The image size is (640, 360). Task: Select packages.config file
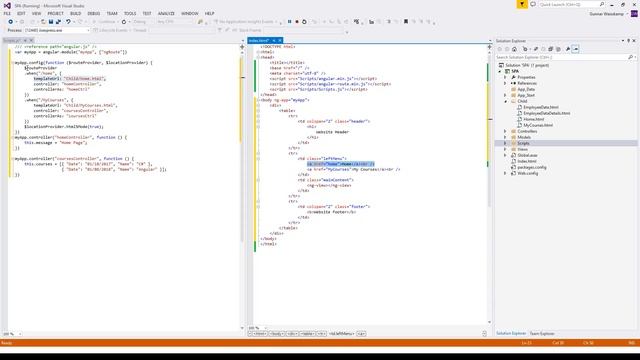pos(531,167)
